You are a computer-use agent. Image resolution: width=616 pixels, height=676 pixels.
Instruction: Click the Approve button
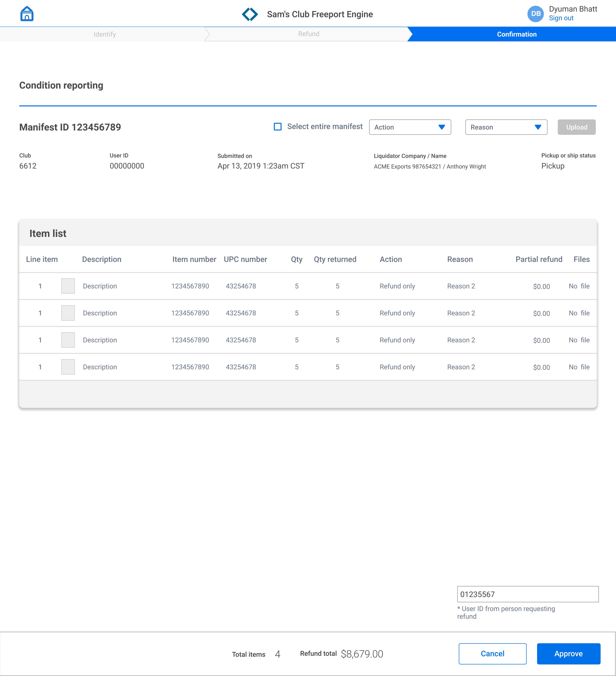click(x=568, y=654)
